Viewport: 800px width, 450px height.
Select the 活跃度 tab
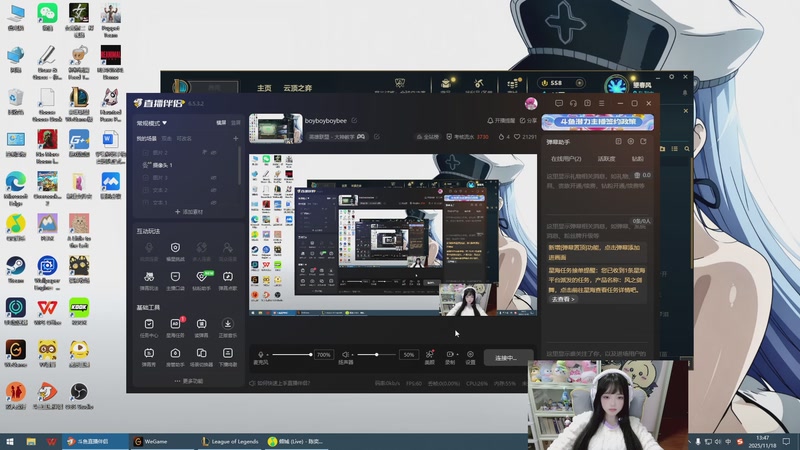point(606,159)
